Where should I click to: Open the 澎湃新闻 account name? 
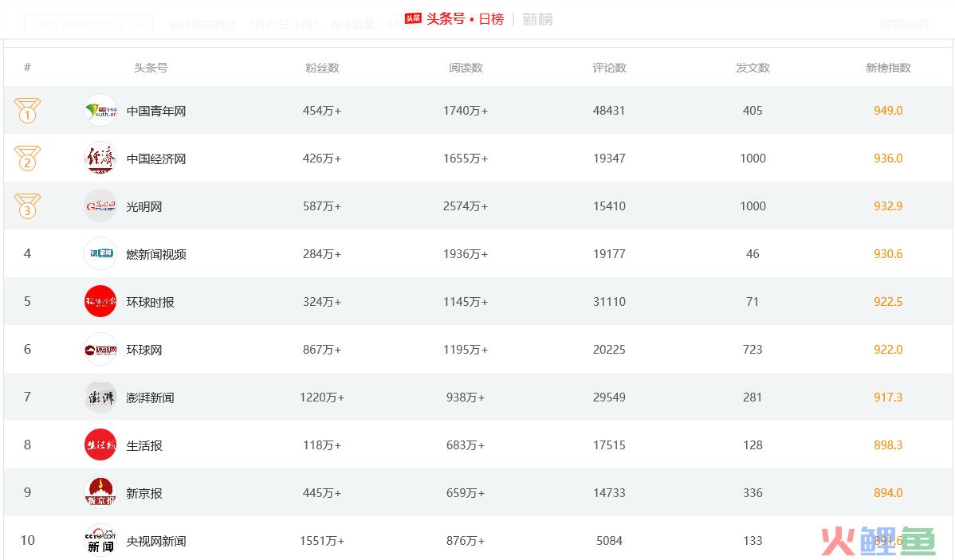coord(150,397)
